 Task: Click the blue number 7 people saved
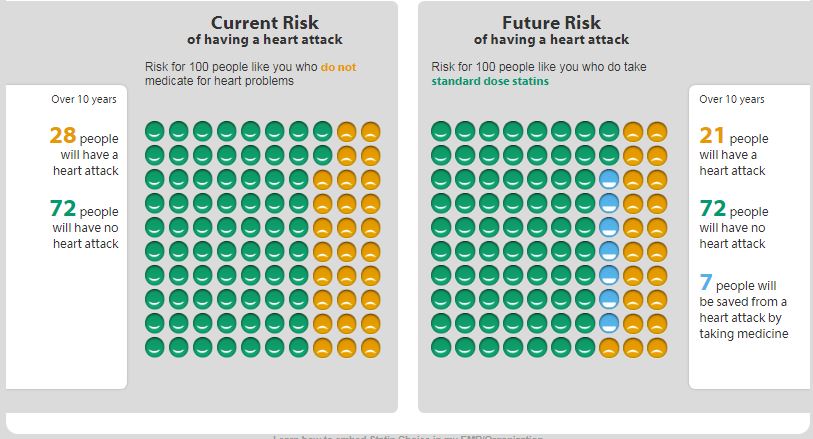click(x=706, y=285)
